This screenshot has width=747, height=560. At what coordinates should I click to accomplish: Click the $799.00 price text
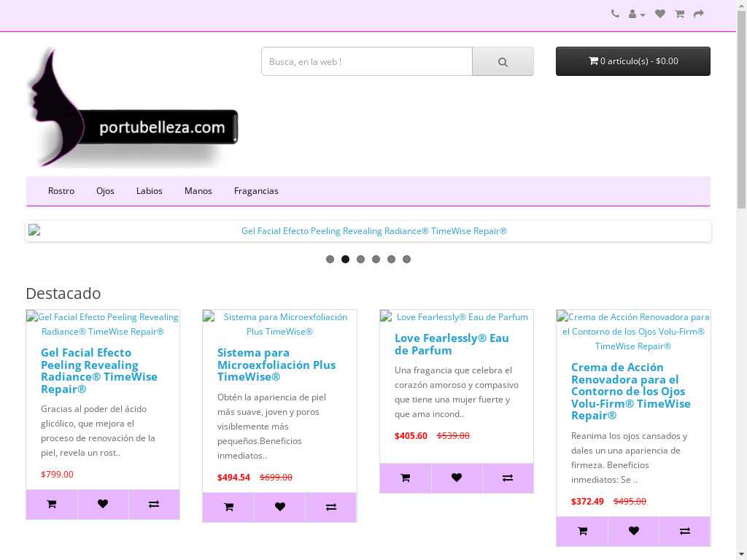(x=57, y=474)
